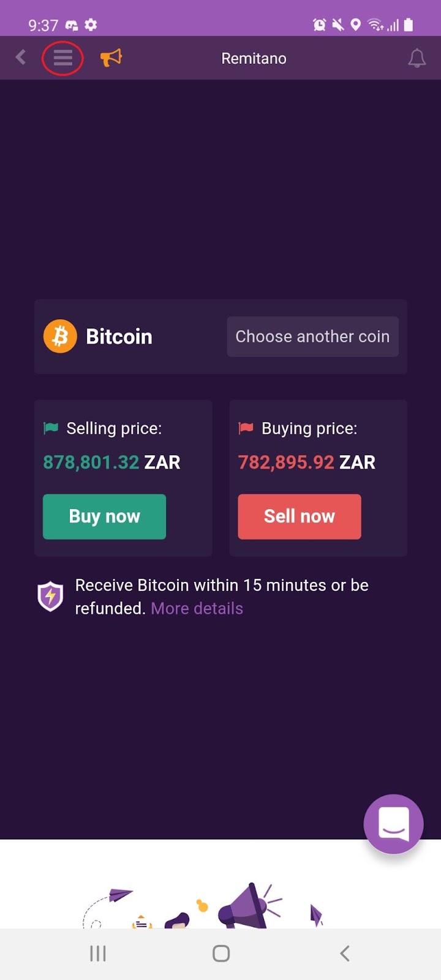Tap the orange megaphone announcements icon

(x=111, y=58)
